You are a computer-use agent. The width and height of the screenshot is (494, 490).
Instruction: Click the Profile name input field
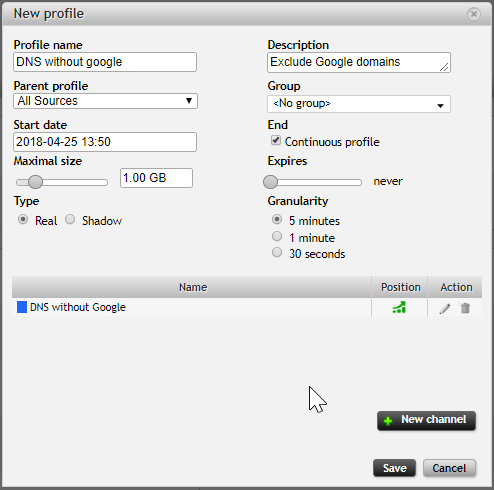coord(105,62)
